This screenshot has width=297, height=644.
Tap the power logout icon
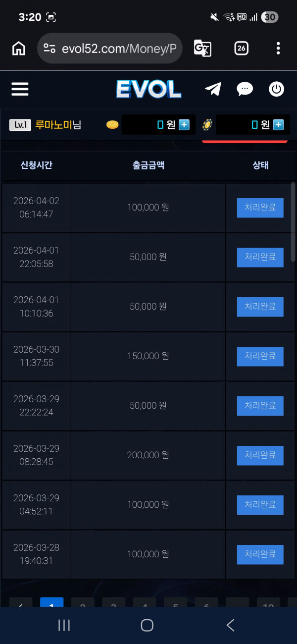tap(276, 89)
